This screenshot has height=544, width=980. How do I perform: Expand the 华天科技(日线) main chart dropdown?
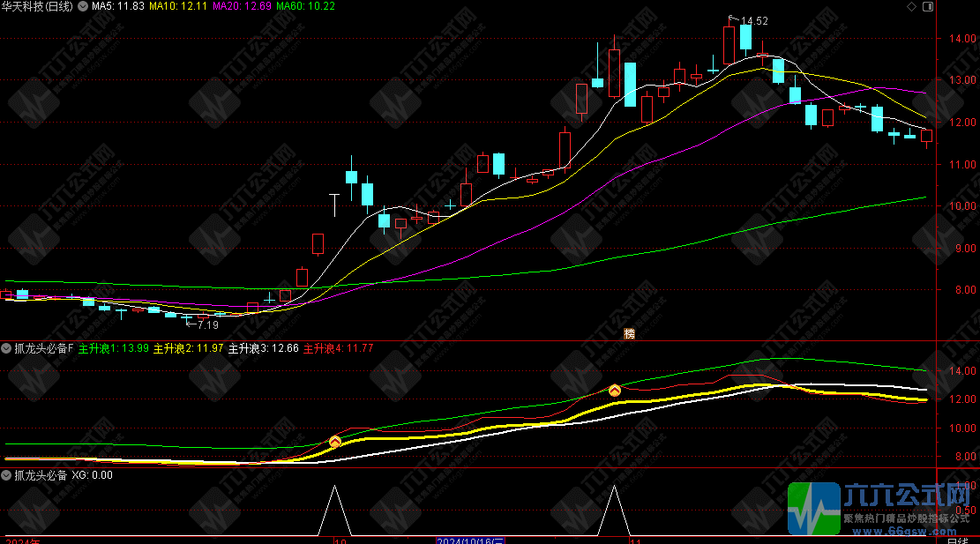pyautogui.click(x=83, y=7)
